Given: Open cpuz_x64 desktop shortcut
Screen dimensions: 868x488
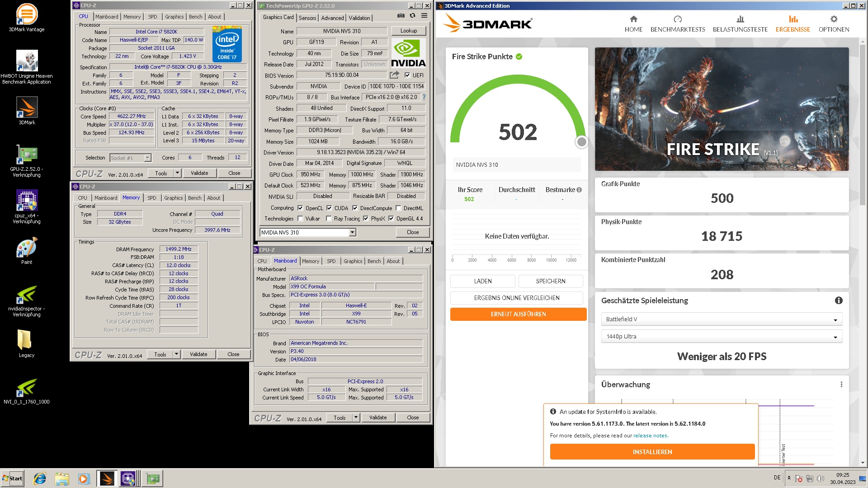Looking at the screenshot, I should point(27,207).
